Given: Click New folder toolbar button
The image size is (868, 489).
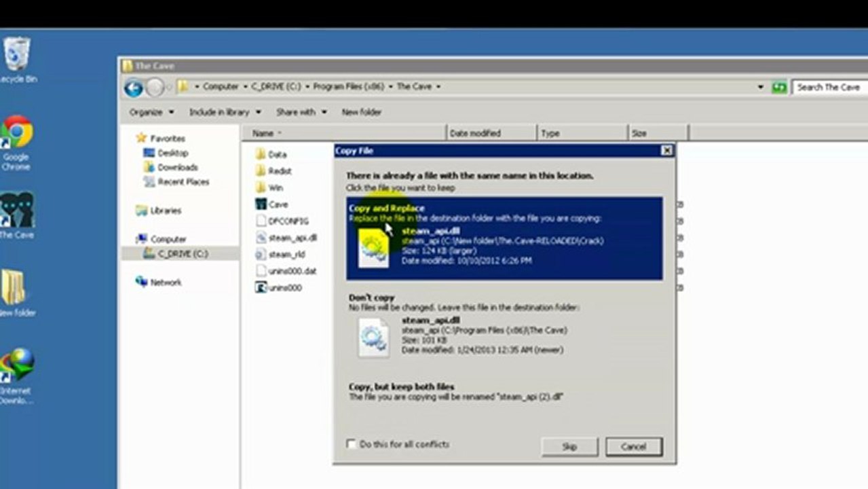Looking at the screenshot, I should tap(362, 112).
